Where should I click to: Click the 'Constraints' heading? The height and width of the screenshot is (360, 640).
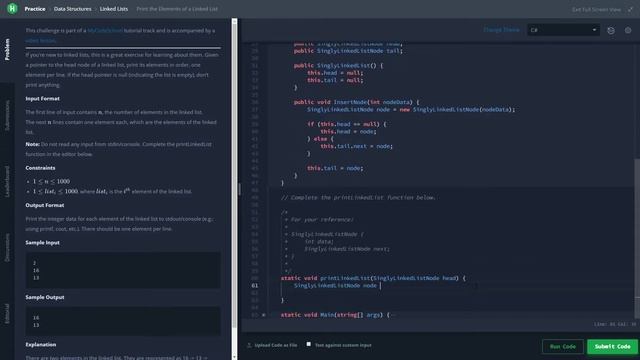(x=40, y=168)
